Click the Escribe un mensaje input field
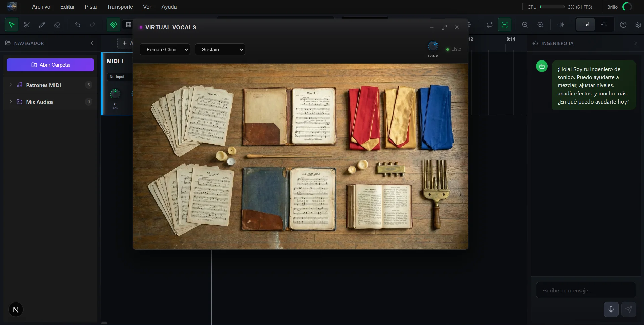Screen dimensions: 644x325 586,290
